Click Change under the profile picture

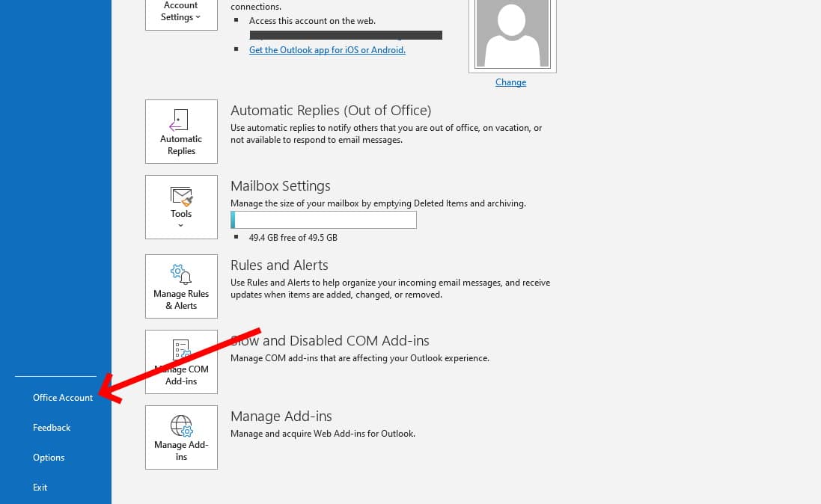pyautogui.click(x=510, y=82)
